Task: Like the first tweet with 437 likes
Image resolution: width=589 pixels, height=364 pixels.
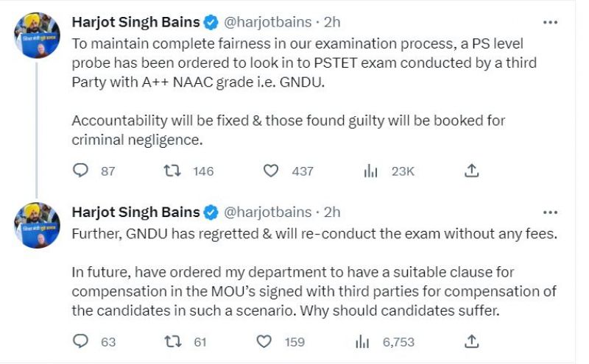Action: [270, 171]
